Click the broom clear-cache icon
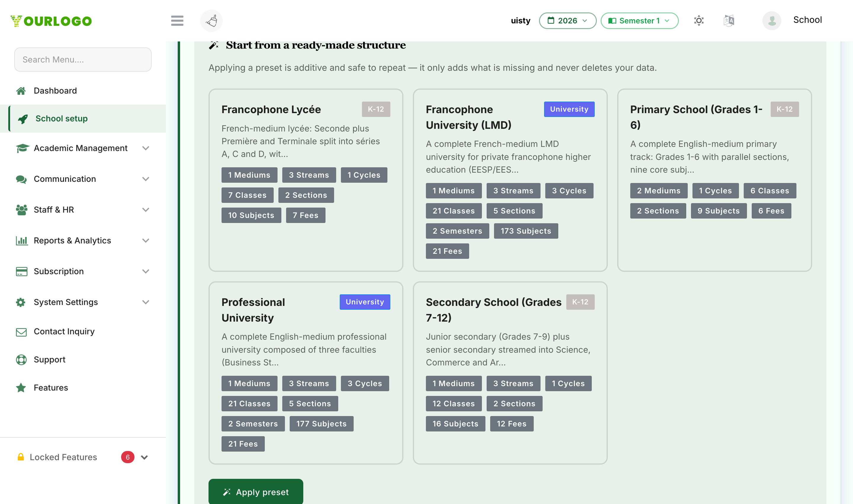This screenshot has width=853, height=504. [x=211, y=21]
